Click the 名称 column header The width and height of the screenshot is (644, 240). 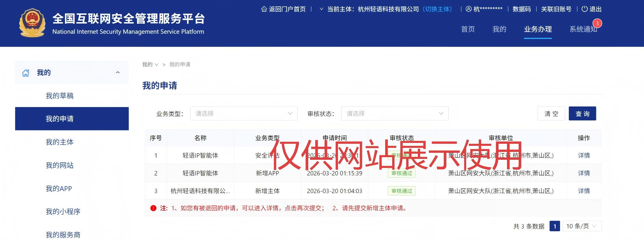(x=200, y=138)
